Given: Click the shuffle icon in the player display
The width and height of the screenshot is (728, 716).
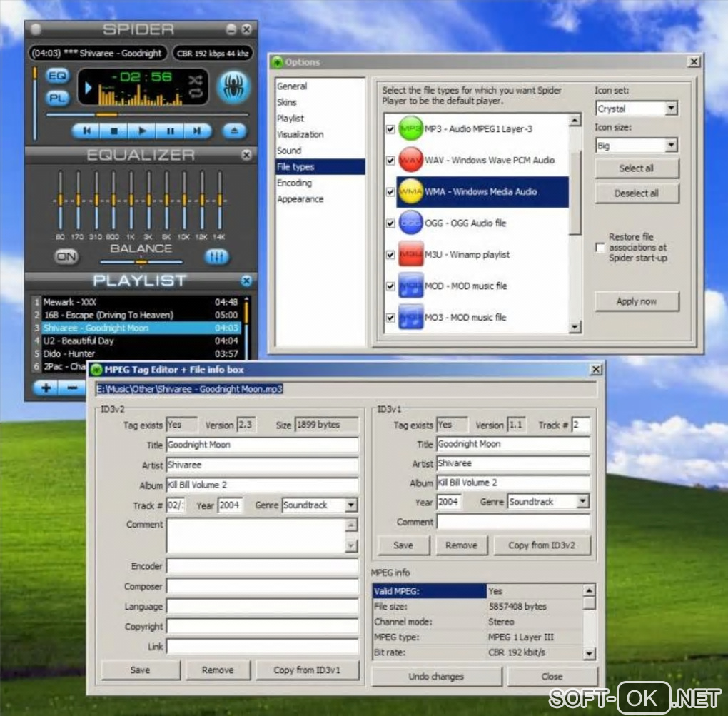Looking at the screenshot, I should click(196, 79).
